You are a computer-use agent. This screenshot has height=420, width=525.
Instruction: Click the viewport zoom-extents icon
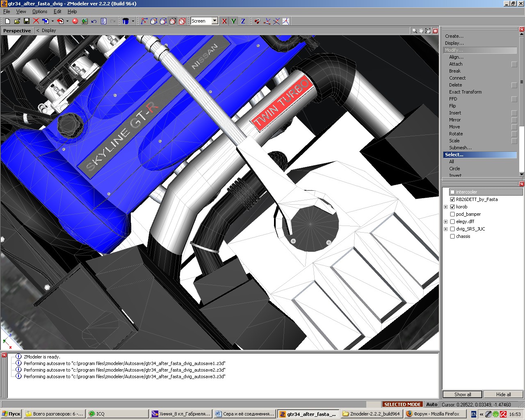coord(428,31)
